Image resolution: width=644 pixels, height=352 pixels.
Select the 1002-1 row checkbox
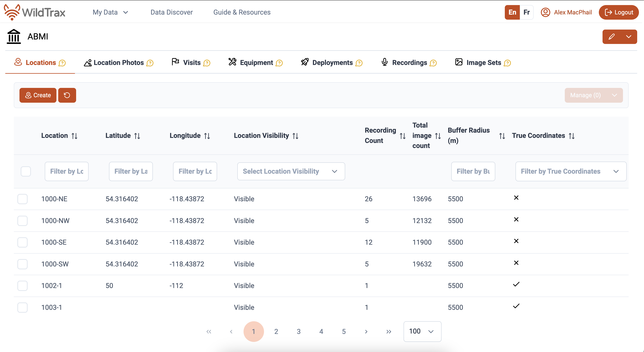23,285
